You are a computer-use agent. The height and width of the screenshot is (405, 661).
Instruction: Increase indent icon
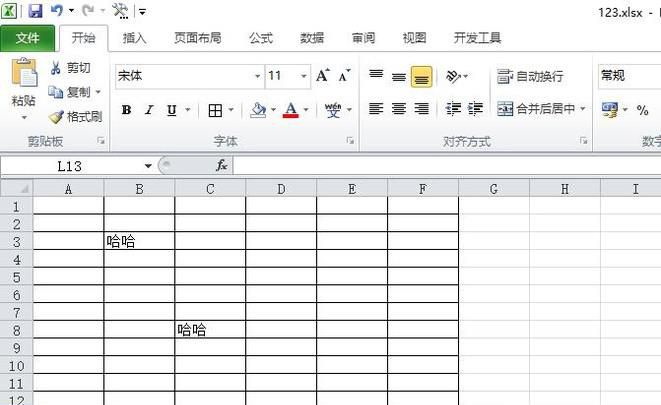[x=476, y=109]
